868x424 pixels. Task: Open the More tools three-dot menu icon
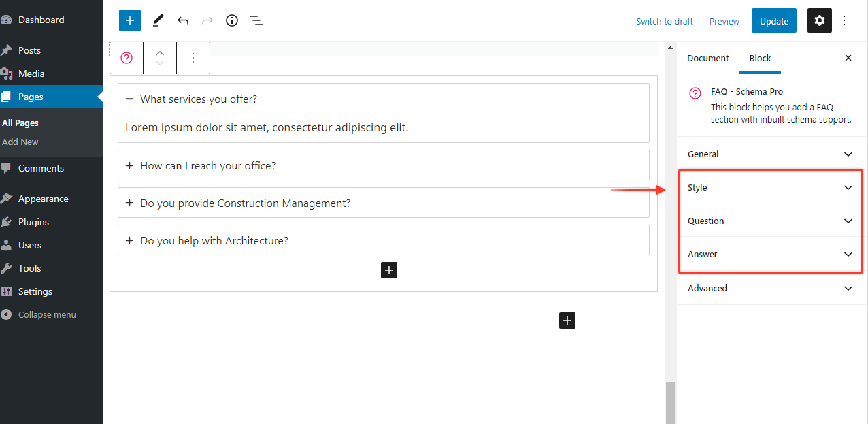point(844,20)
